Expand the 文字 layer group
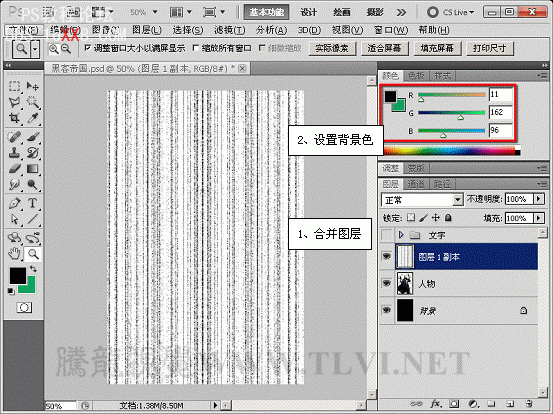This screenshot has width=553, height=414. coord(401,235)
